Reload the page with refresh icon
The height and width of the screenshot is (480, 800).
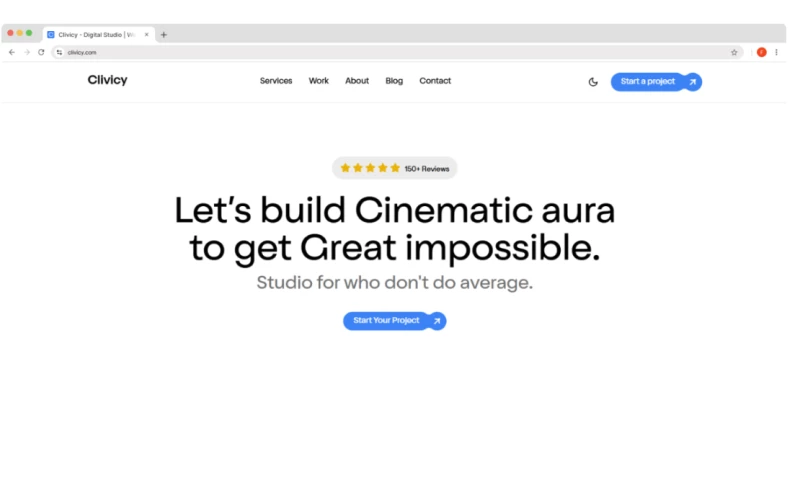(x=41, y=53)
